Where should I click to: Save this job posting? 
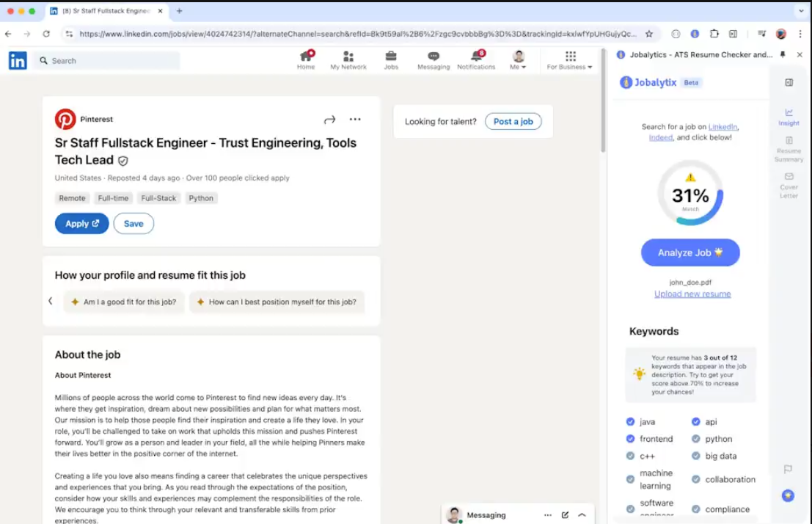coord(133,223)
